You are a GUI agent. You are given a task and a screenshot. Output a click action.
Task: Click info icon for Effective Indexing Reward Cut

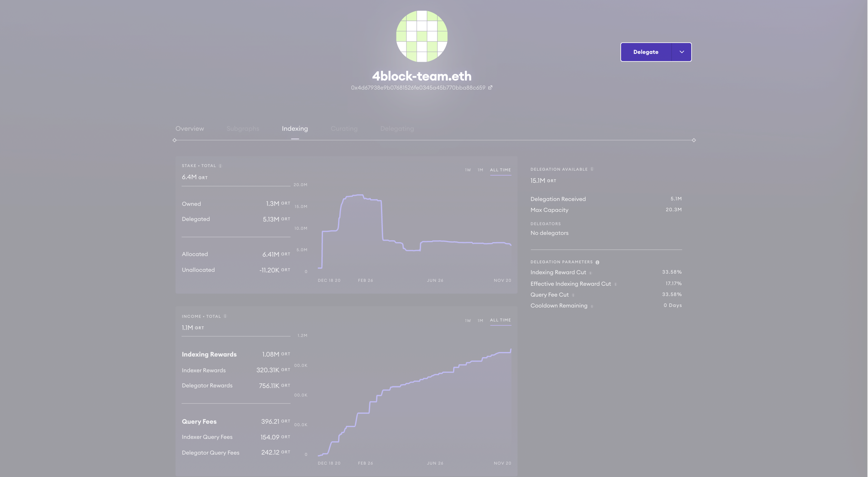(616, 284)
